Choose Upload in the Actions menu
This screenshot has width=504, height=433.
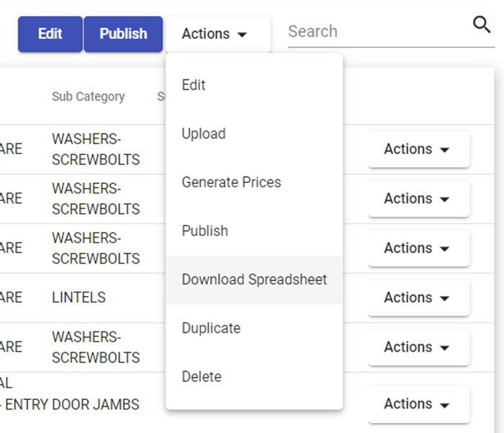(x=204, y=134)
